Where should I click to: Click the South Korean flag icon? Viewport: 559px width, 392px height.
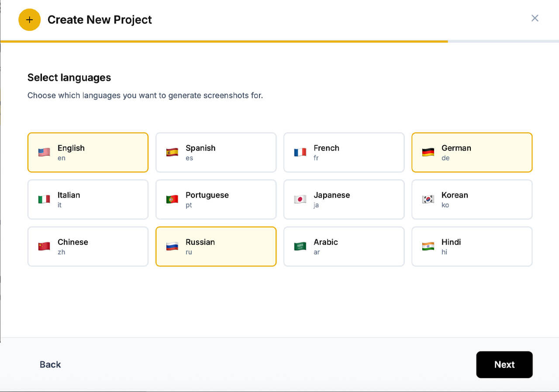click(x=428, y=199)
